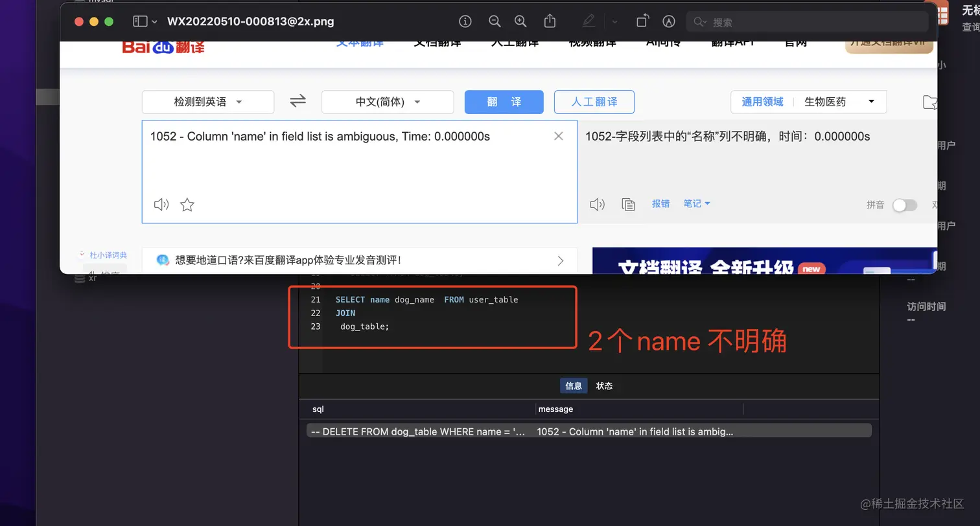Click the dog_table; code line in the editor
980x526 pixels.
(x=365, y=326)
